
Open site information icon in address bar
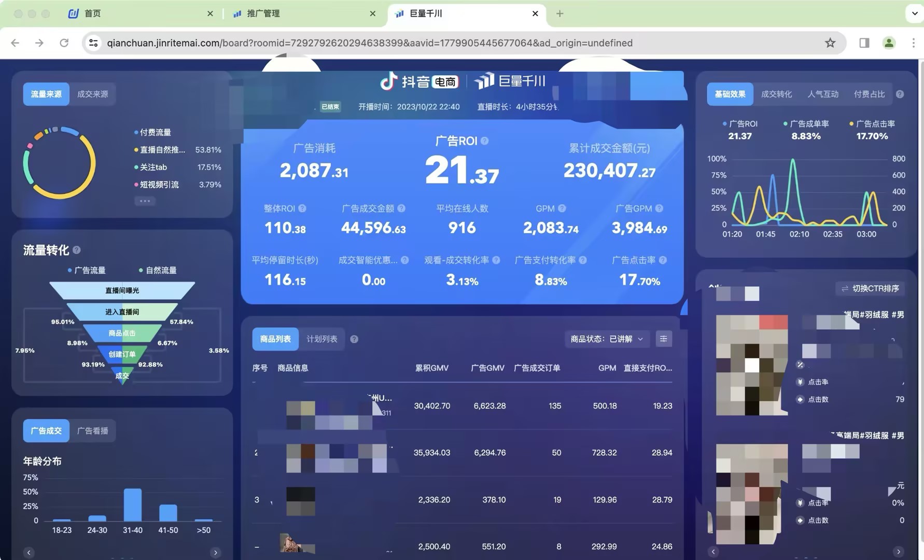(93, 43)
